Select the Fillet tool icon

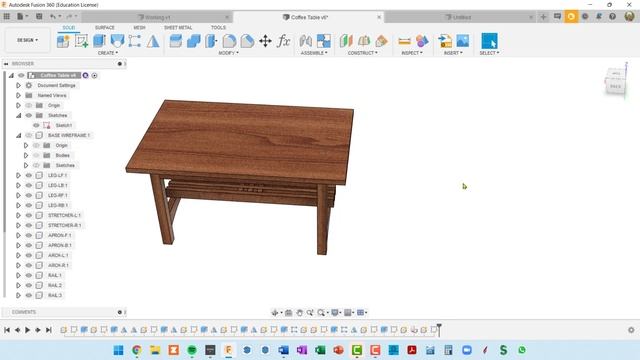(x=229, y=41)
